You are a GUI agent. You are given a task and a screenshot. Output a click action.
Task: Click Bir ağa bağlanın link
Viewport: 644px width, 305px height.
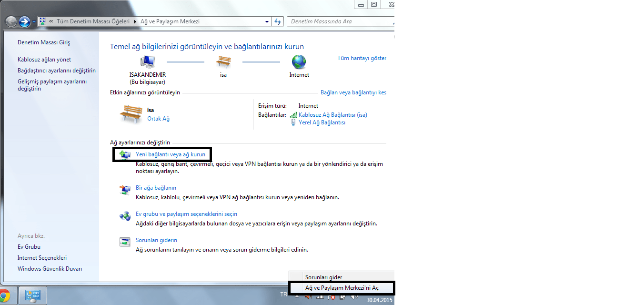tap(156, 188)
